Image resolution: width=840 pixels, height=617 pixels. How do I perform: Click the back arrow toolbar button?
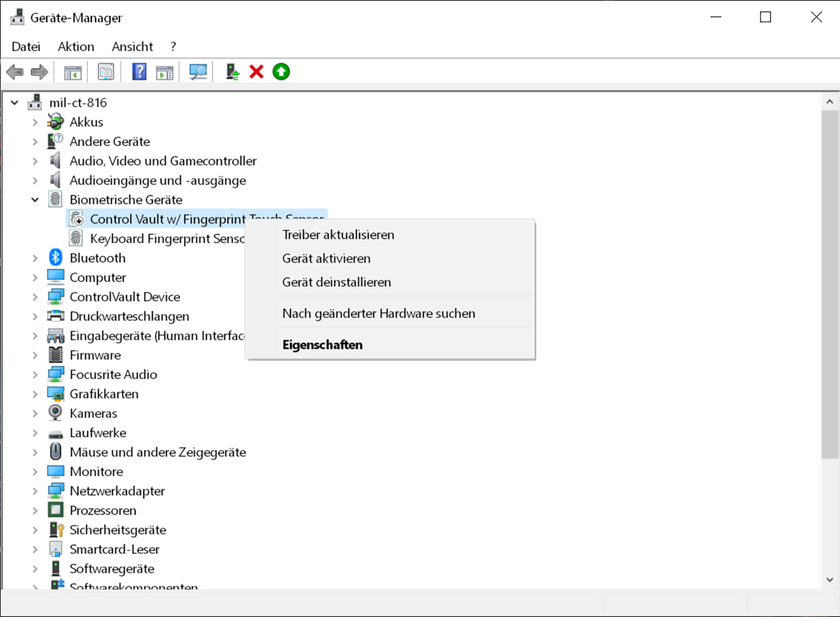tap(15, 72)
